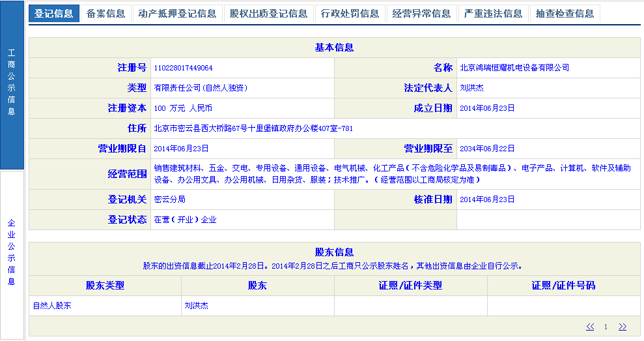Screen dimensions: 644x341
Task: Go to previous page with « arrow
Action: click(590, 327)
